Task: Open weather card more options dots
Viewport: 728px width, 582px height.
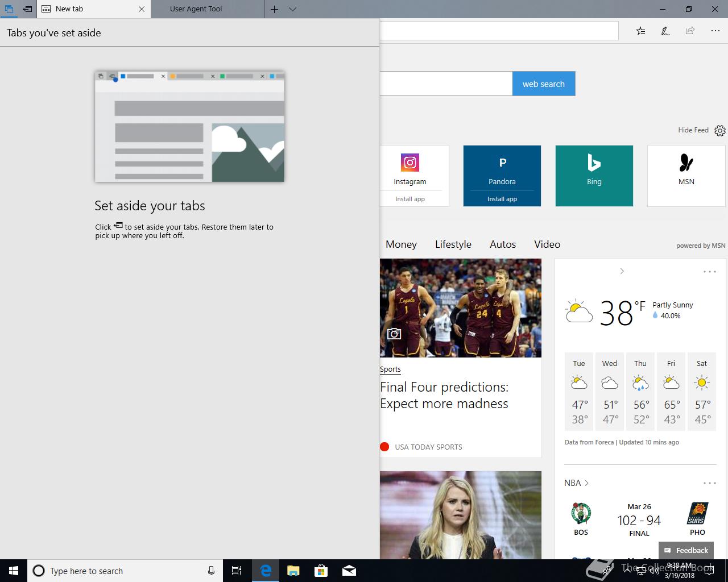Action: [x=709, y=272]
